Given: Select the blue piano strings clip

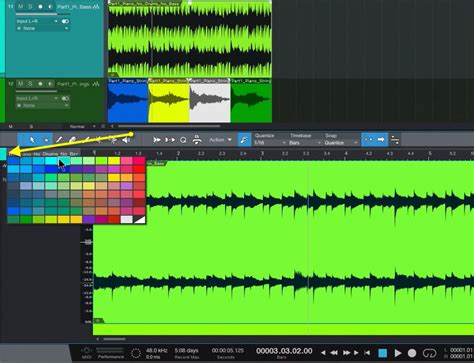Looking at the screenshot, I should [x=128, y=100].
